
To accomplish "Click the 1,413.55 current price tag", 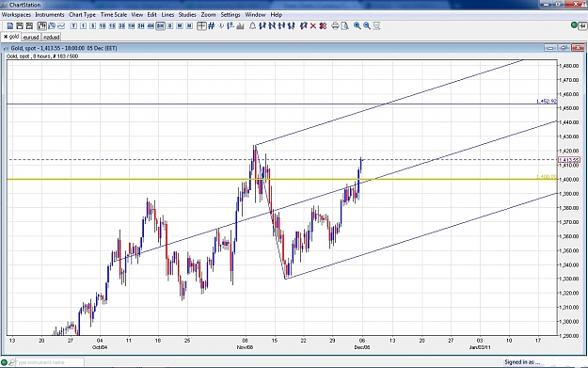I will tap(569, 160).
